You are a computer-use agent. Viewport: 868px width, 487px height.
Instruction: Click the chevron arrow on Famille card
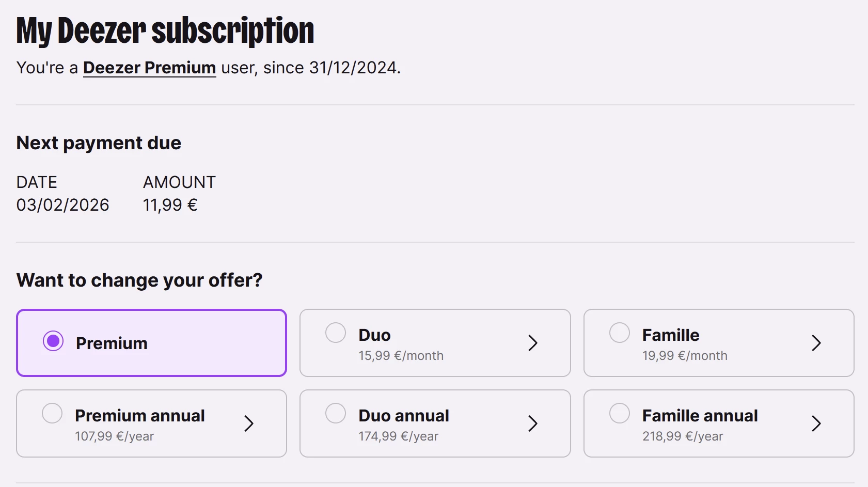816,343
